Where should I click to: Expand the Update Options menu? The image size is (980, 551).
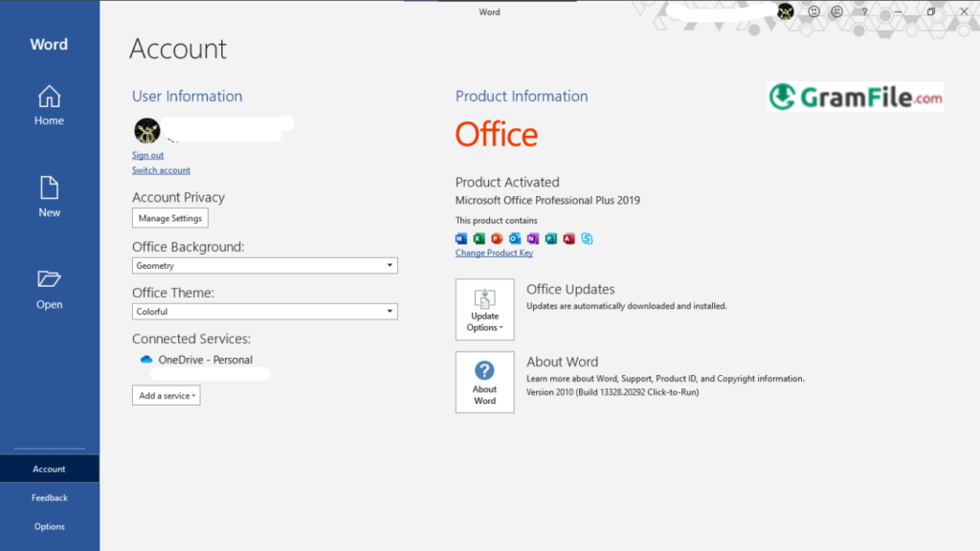484,309
